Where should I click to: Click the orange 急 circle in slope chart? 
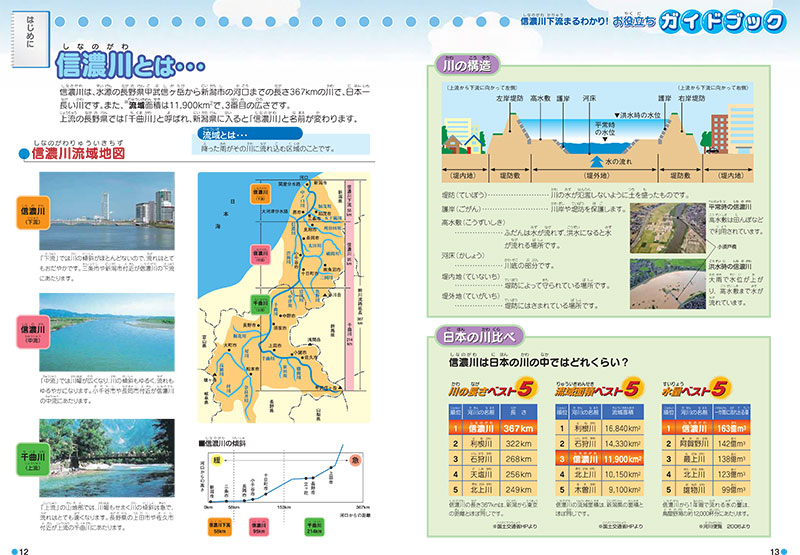pyautogui.click(x=355, y=460)
